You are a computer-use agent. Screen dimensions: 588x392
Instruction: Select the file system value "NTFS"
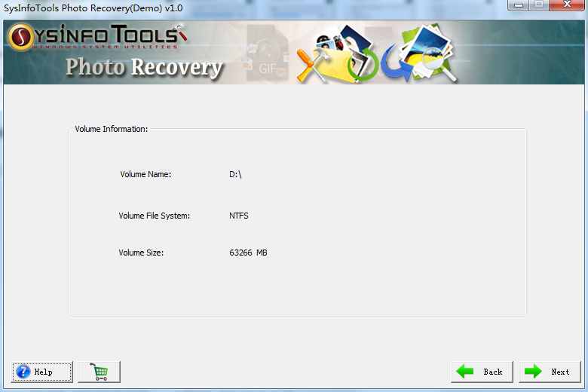click(x=239, y=216)
